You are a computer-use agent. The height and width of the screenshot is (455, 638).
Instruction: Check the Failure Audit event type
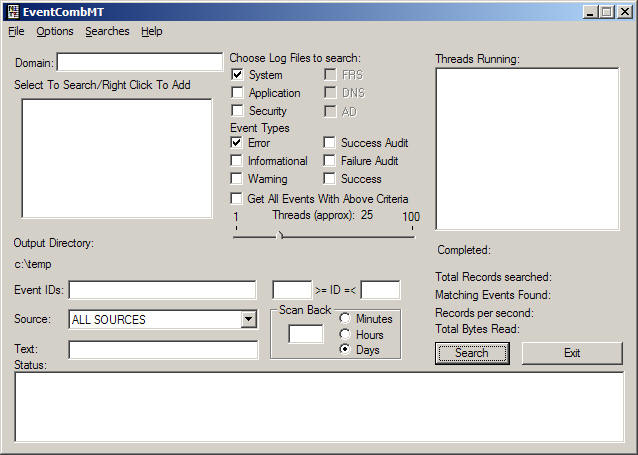coord(329,160)
